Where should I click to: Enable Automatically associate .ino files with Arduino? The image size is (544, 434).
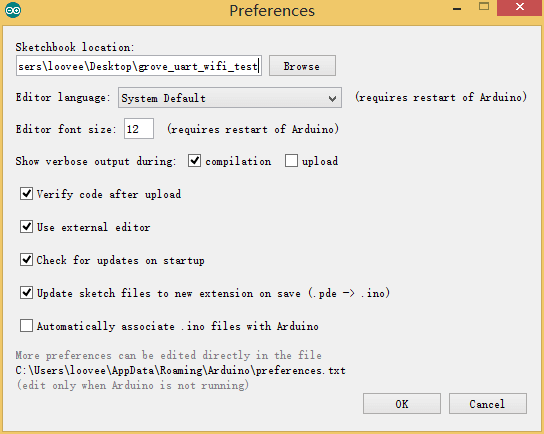[26, 326]
